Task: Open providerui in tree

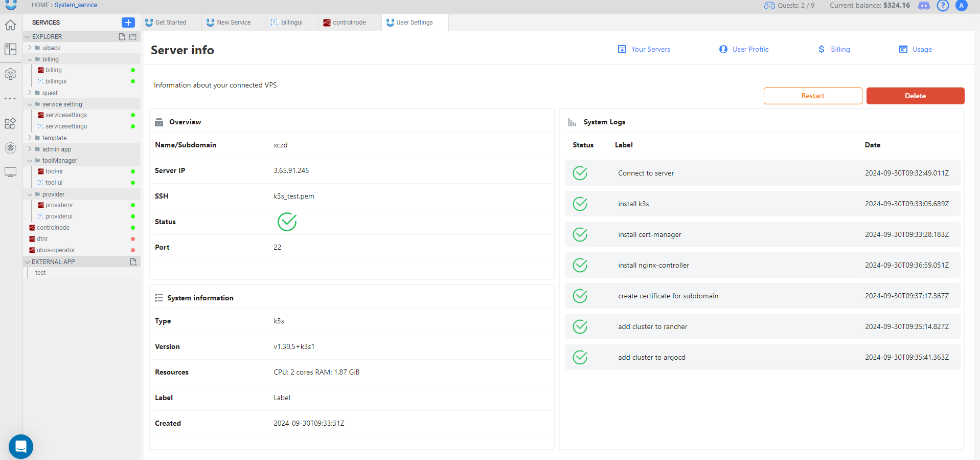Action: 59,216
